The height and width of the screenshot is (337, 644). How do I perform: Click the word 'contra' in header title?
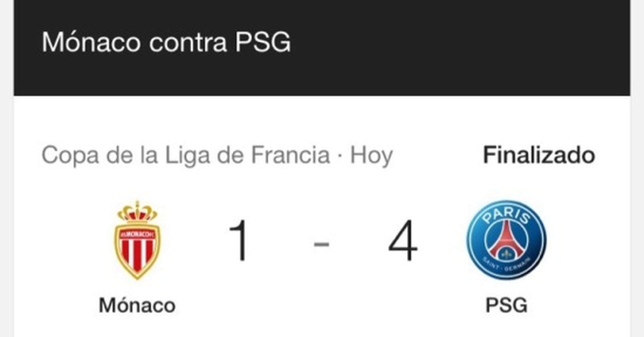(x=188, y=43)
